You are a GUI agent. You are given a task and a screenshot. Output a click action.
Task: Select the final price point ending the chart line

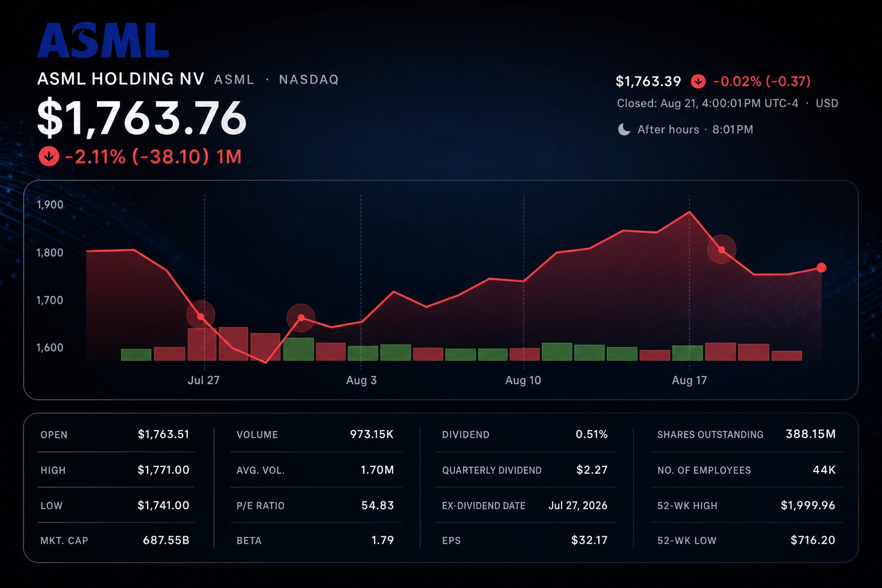[821, 268]
